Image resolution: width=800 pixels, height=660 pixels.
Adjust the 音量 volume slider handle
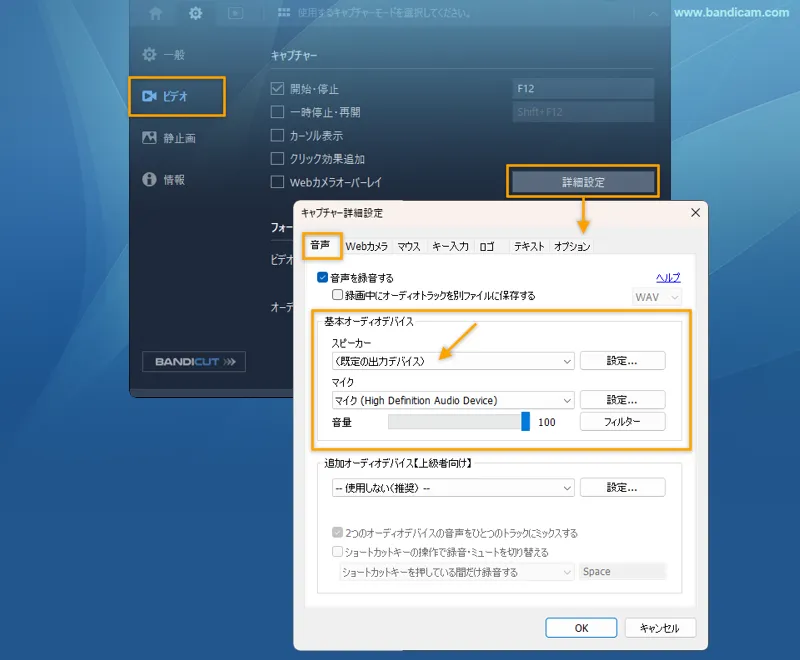coord(526,421)
